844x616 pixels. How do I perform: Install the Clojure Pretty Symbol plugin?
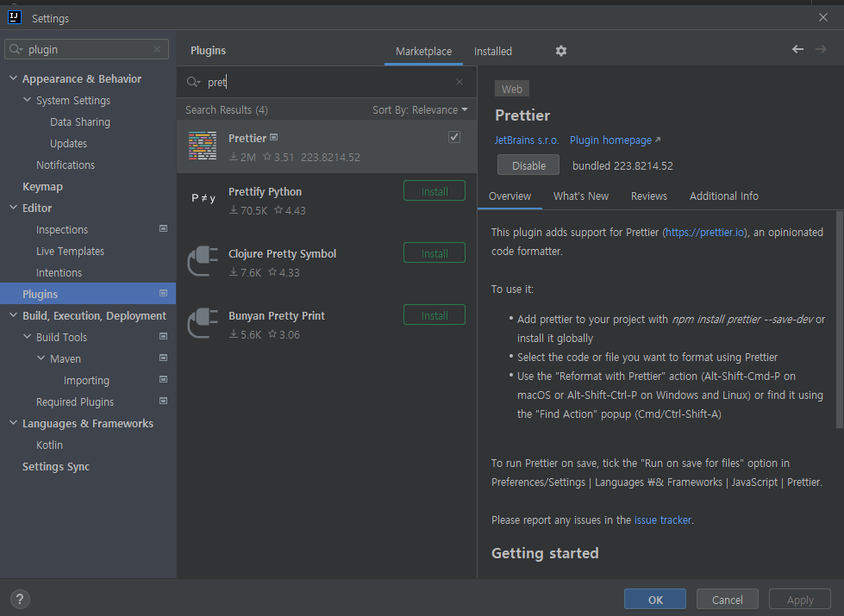click(435, 252)
